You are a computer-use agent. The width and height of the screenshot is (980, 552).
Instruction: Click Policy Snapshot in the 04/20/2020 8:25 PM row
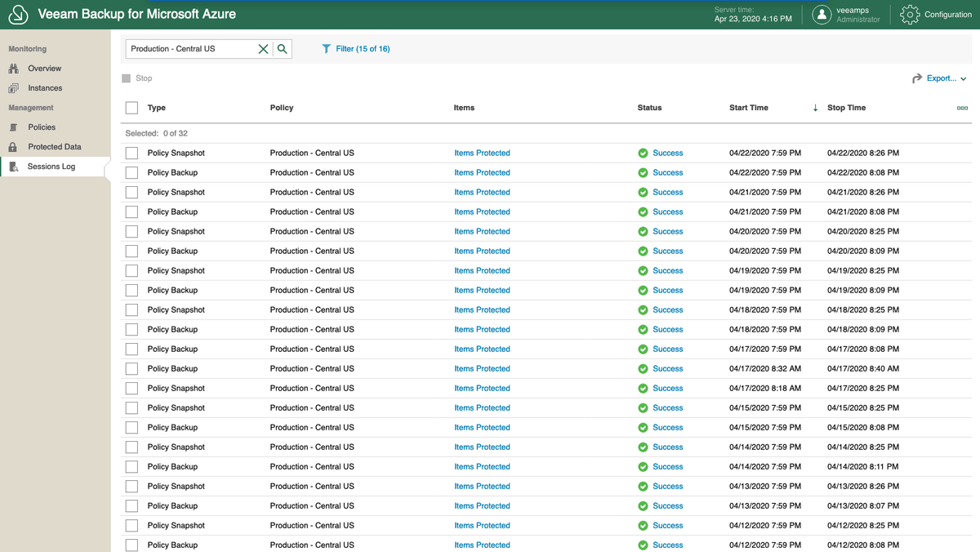pyautogui.click(x=176, y=231)
